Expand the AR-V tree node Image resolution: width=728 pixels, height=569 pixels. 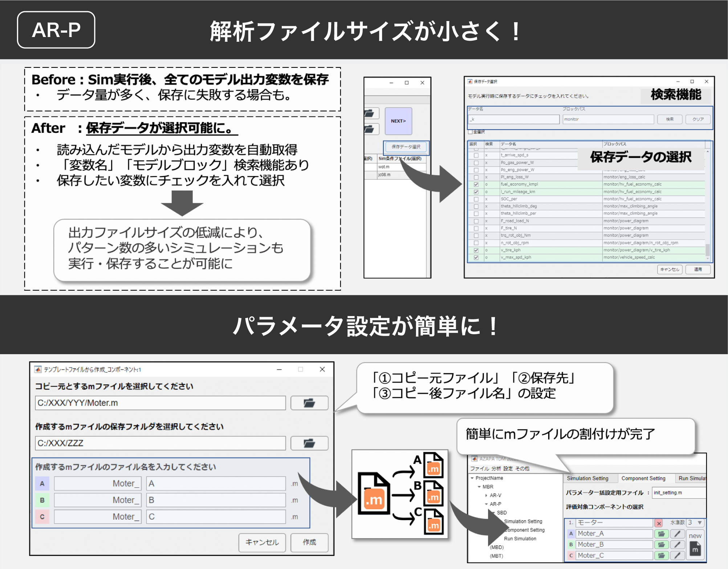(x=486, y=495)
